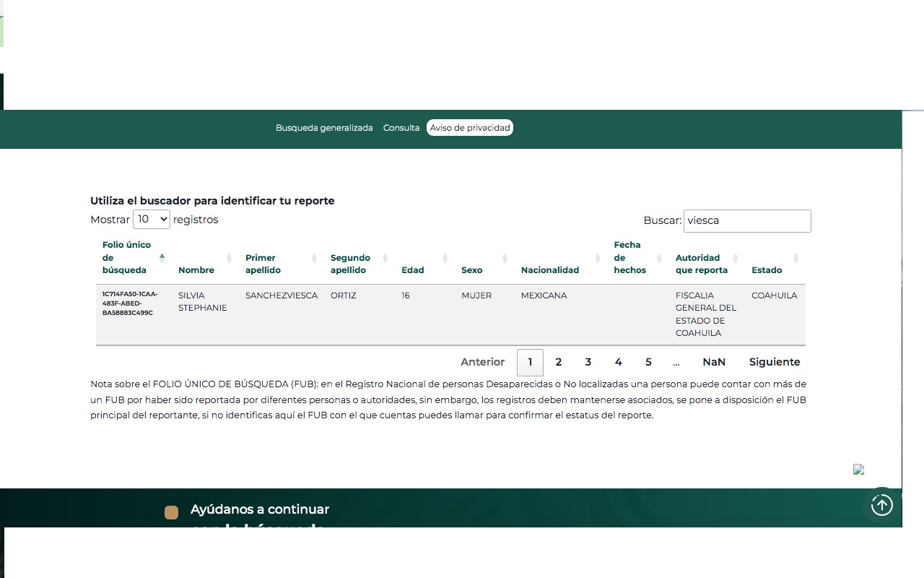
Task: Switch to the Consulta tab
Action: pos(401,128)
